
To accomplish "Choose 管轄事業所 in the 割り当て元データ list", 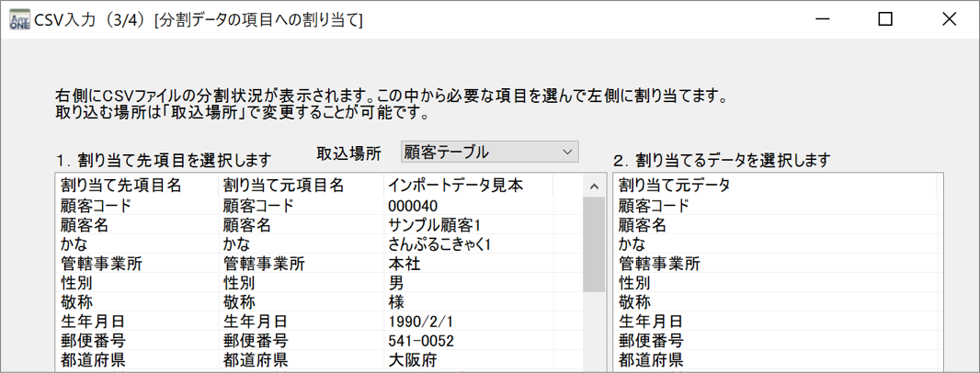I will coord(660,264).
